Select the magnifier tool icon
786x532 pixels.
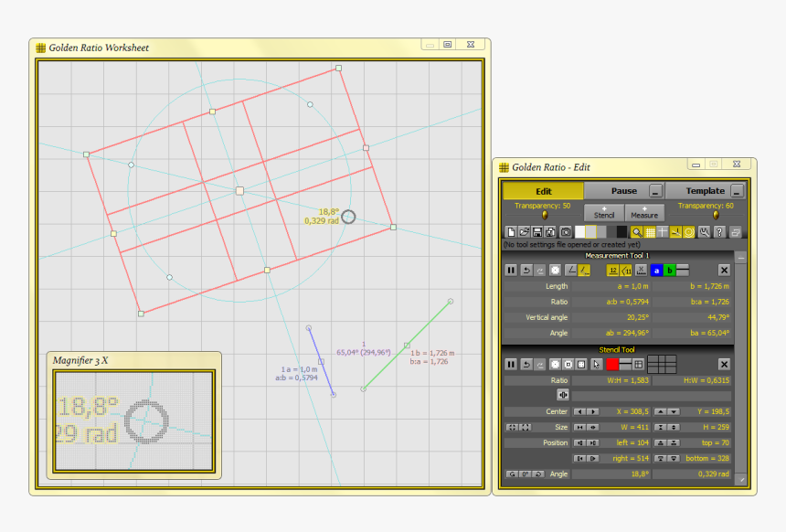[x=636, y=231]
